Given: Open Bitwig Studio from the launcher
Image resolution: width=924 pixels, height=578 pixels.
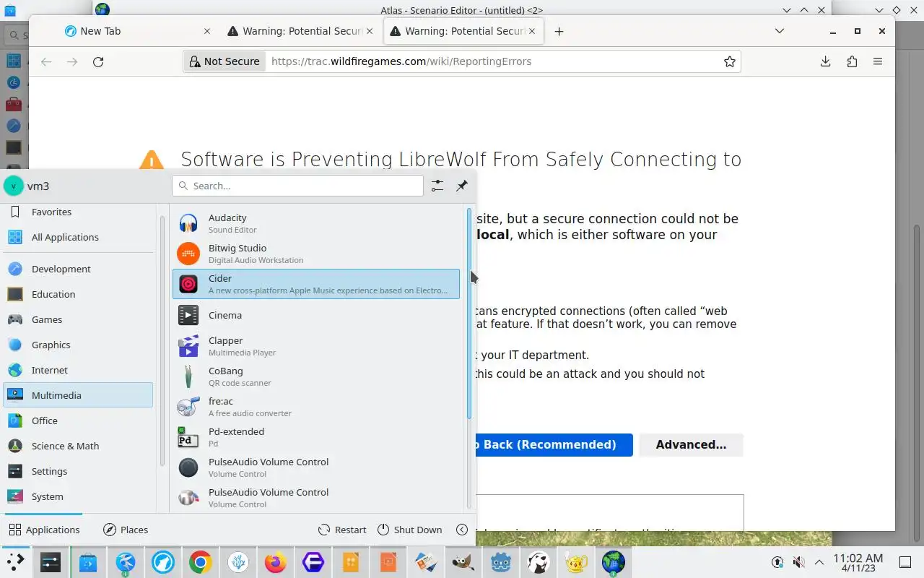Looking at the screenshot, I should [316, 254].
